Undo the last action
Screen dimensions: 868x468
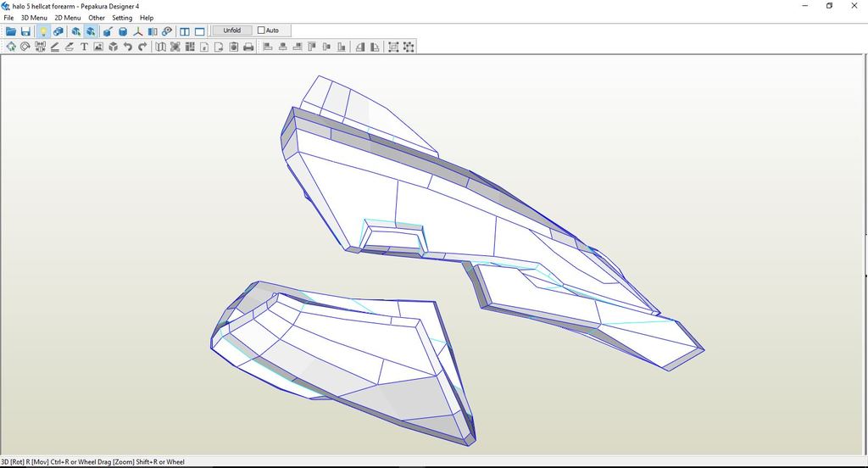click(128, 47)
